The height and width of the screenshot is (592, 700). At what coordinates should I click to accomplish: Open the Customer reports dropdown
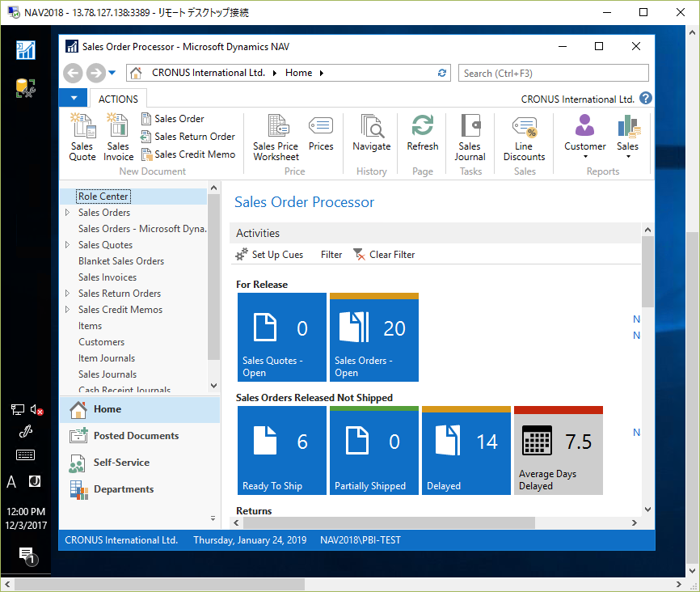[585, 137]
